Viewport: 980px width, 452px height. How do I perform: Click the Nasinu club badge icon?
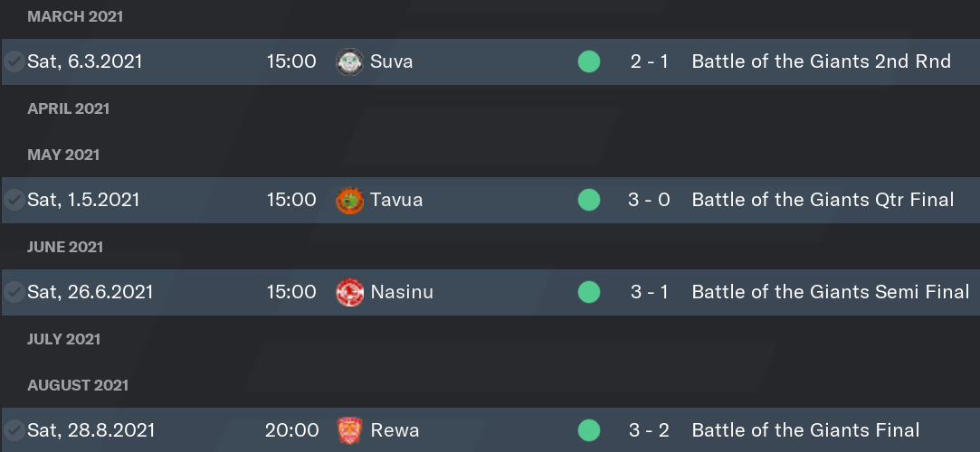350,292
